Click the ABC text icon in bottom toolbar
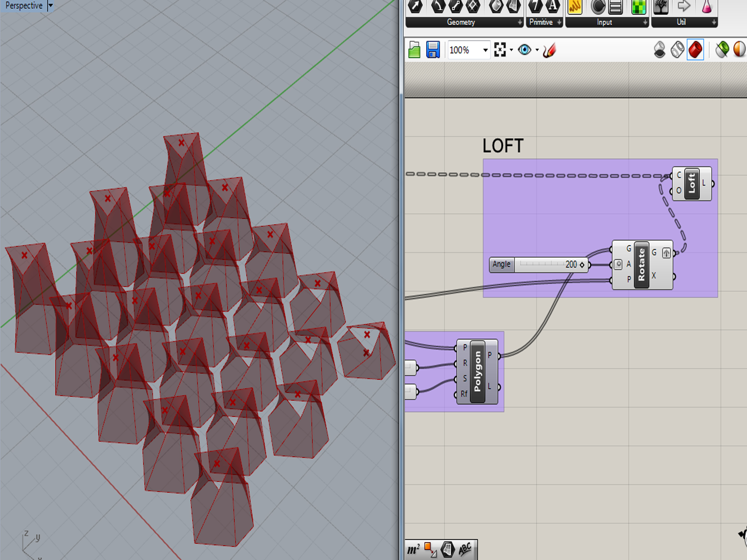 (465, 550)
